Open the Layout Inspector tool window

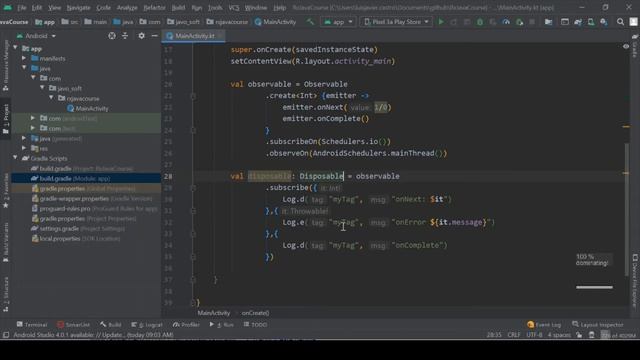click(x=597, y=325)
